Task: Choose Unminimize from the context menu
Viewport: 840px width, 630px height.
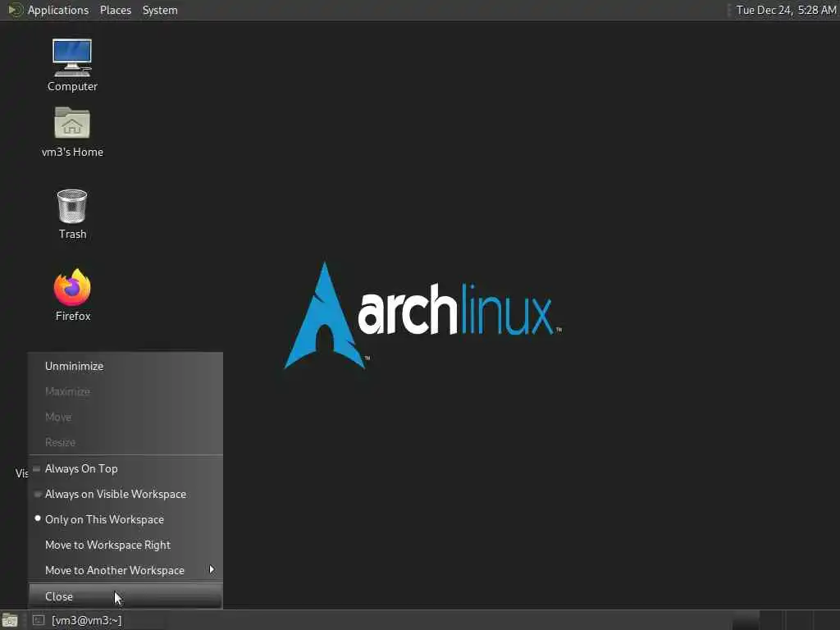Action: [126, 366]
